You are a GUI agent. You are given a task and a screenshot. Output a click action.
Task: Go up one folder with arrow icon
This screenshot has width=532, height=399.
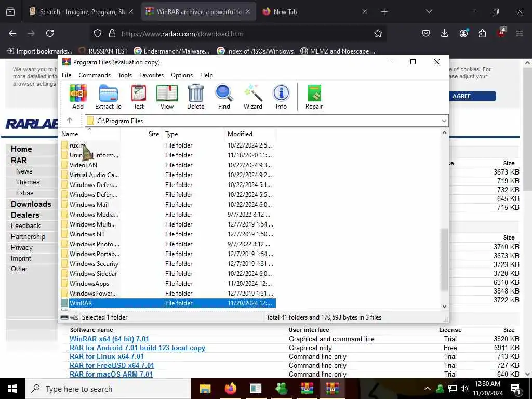[x=70, y=121]
